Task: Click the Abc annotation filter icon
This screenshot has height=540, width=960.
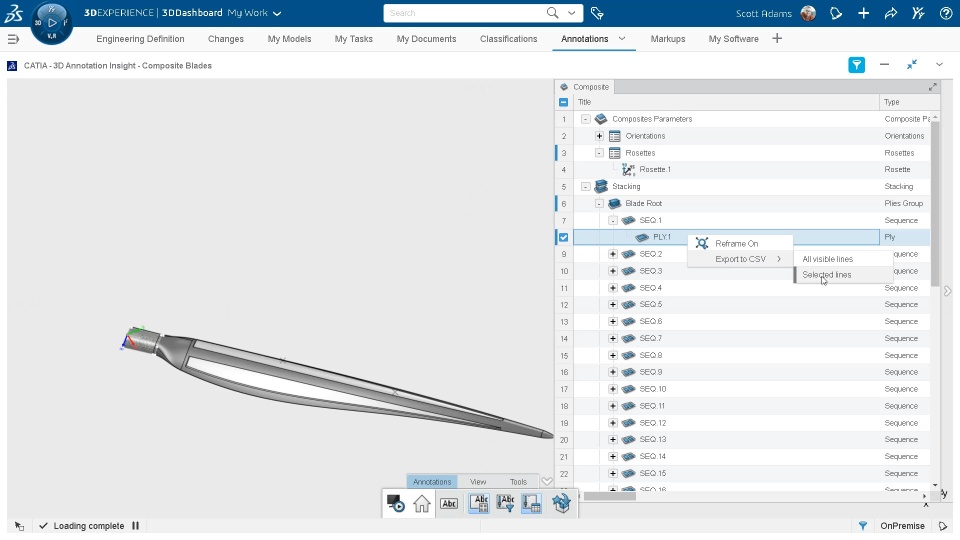Action: point(505,503)
